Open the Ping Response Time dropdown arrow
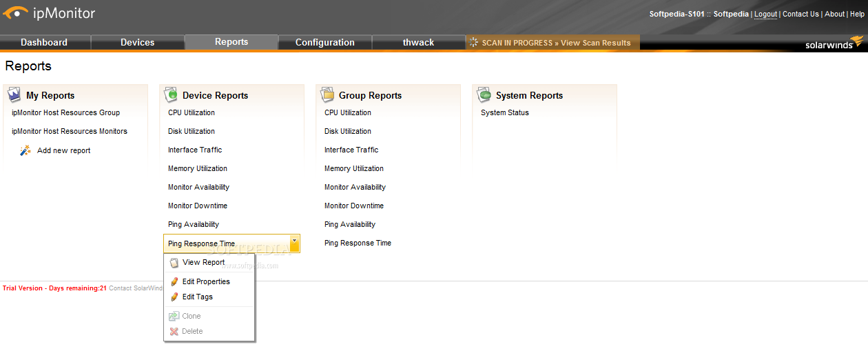 (x=294, y=243)
